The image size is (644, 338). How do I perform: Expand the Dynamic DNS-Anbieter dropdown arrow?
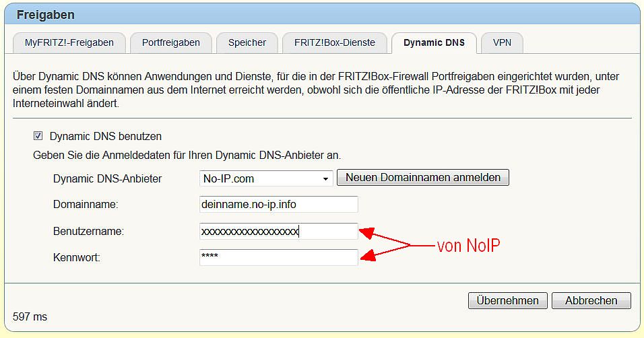[326, 178]
